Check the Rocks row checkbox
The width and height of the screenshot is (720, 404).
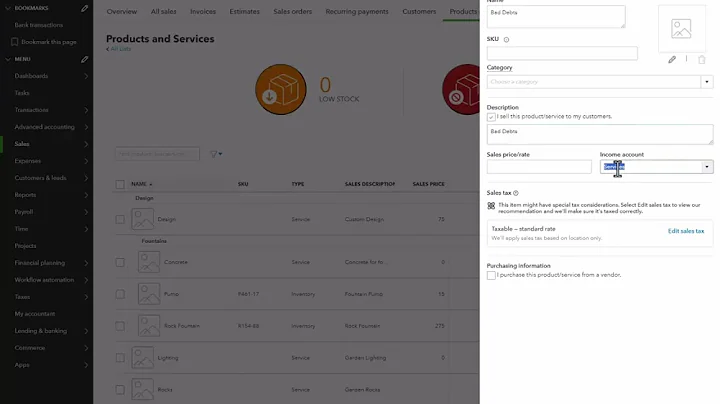120,390
